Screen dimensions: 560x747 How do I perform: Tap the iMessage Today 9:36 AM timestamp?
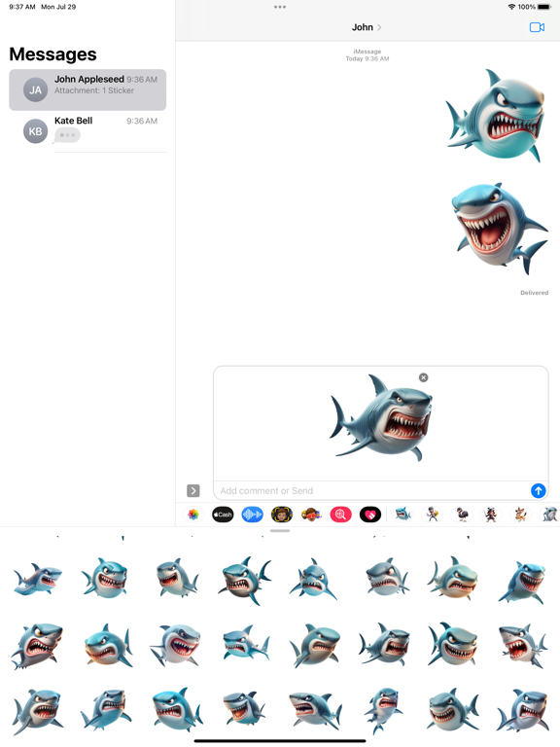coord(367,54)
